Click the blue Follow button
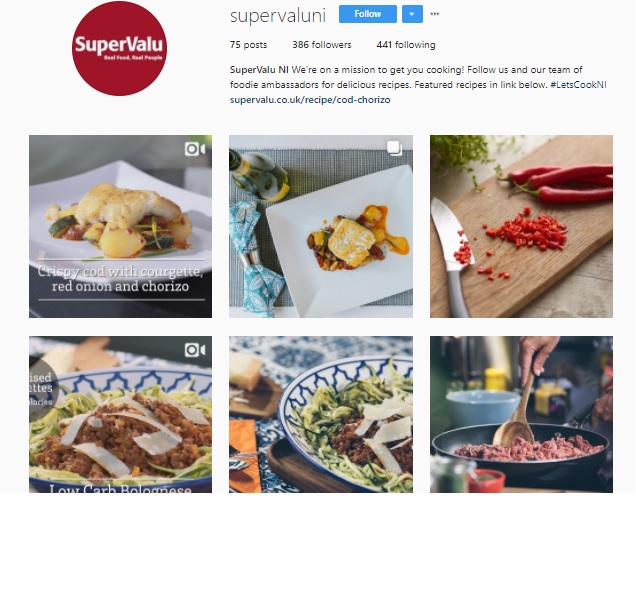Image resolution: width=636 pixels, height=602 pixels. [x=367, y=14]
